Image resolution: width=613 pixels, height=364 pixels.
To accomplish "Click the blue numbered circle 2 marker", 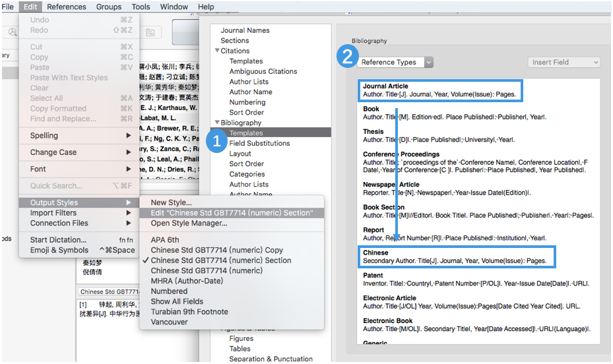I will (x=347, y=57).
